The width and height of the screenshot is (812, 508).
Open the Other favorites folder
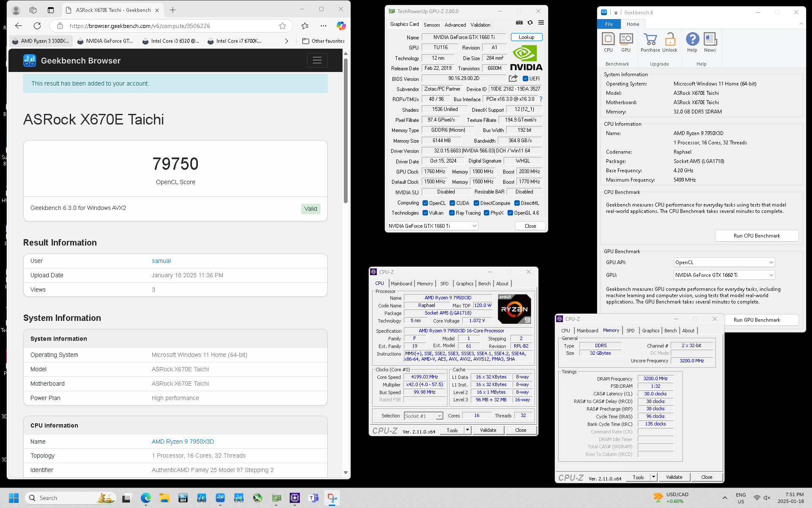coord(324,41)
